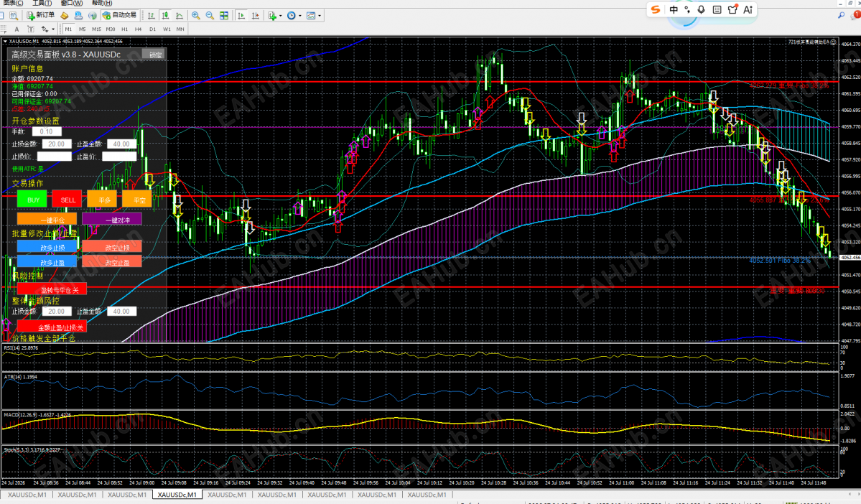Open the indicators list dropdown arrow

tap(281, 15)
